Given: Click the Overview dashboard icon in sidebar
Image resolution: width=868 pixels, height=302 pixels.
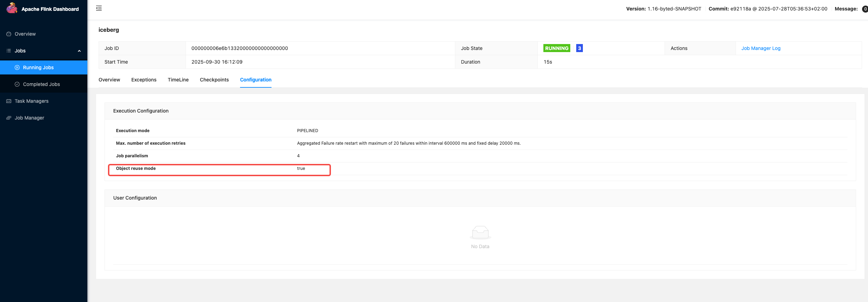Looking at the screenshot, I should (x=9, y=34).
